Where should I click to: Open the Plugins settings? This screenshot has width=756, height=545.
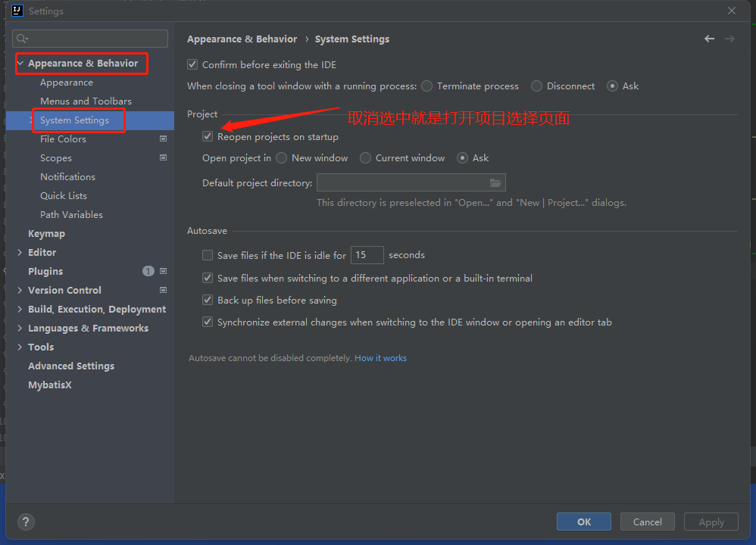coord(45,271)
